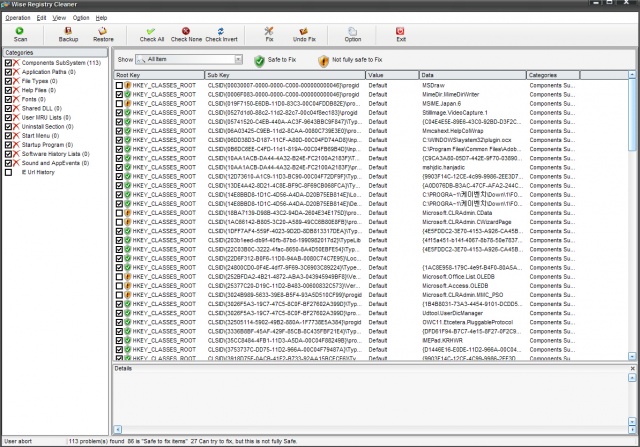Select the Fonts (0) category label
Viewport: 640px width, 447px height.
pyautogui.click(x=33, y=99)
